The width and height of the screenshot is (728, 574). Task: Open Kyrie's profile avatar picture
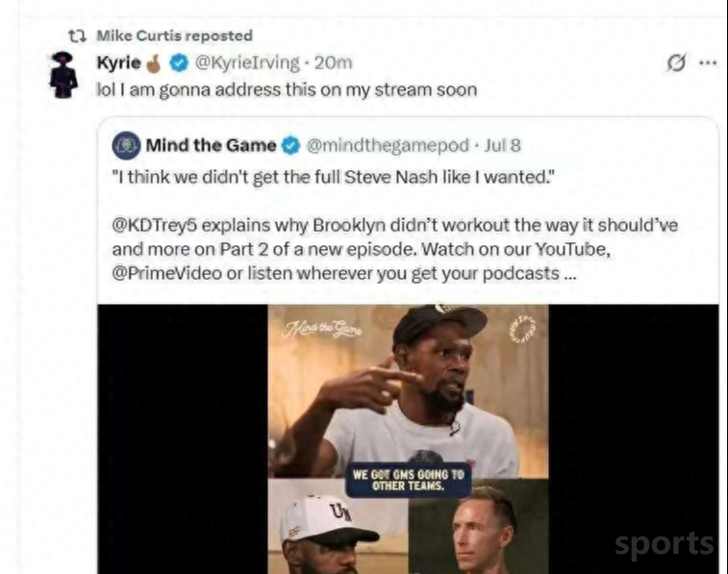tap(63, 75)
